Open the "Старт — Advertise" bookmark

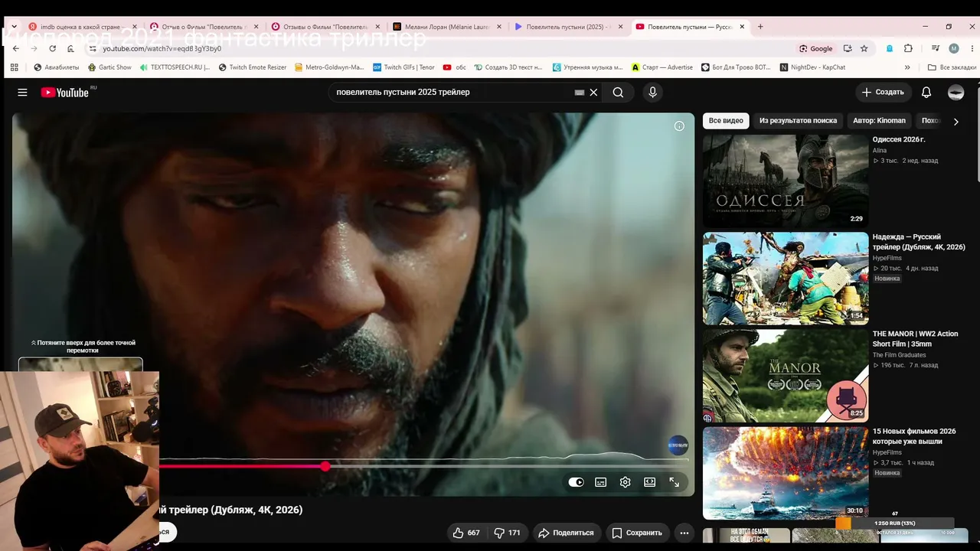tap(662, 67)
